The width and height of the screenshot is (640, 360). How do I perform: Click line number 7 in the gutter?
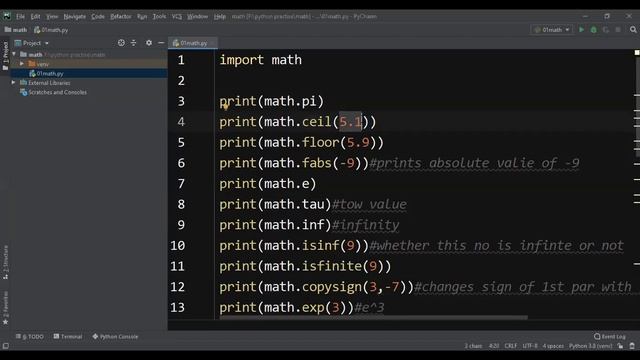[181, 184]
